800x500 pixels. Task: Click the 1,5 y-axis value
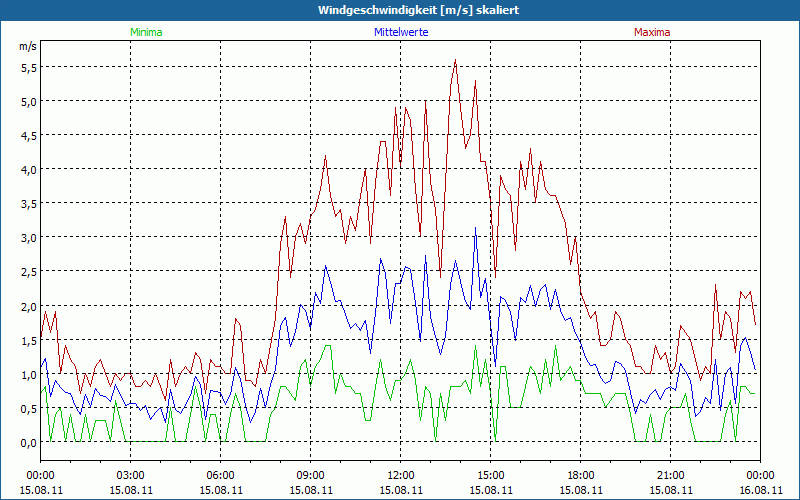29,341
